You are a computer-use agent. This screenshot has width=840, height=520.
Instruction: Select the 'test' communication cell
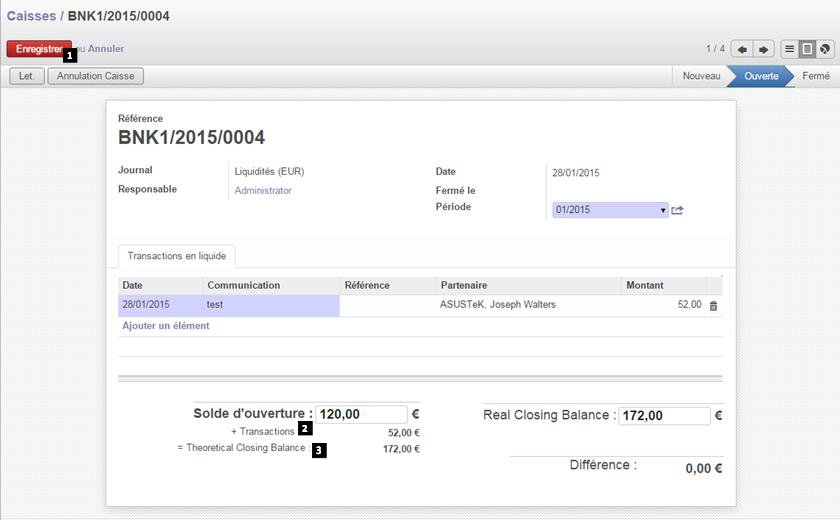(x=272, y=305)
